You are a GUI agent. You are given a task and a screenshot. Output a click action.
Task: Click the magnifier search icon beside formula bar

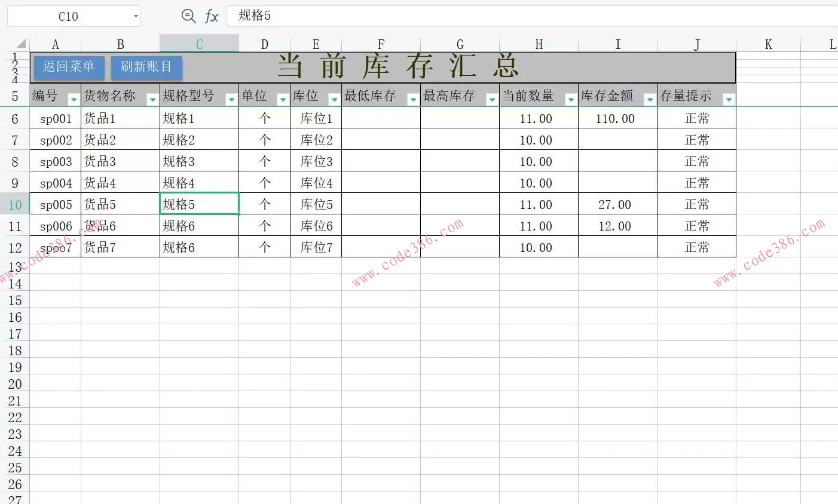(187, 16)
